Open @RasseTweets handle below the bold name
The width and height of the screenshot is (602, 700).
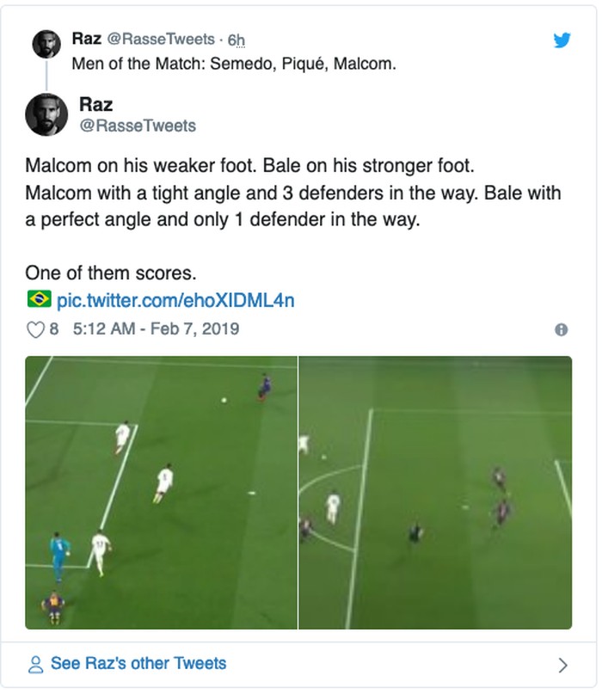pyautogui.click(x=138, y=126)
